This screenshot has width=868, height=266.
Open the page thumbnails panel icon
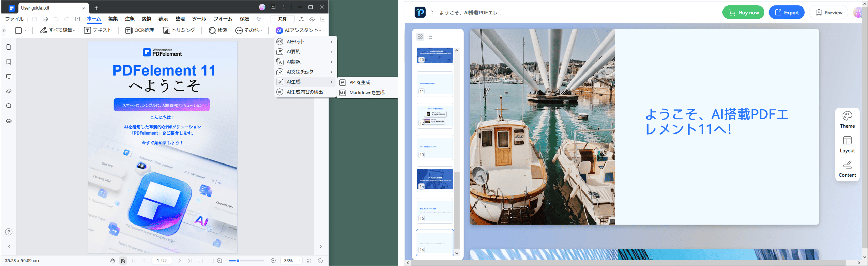9,47
